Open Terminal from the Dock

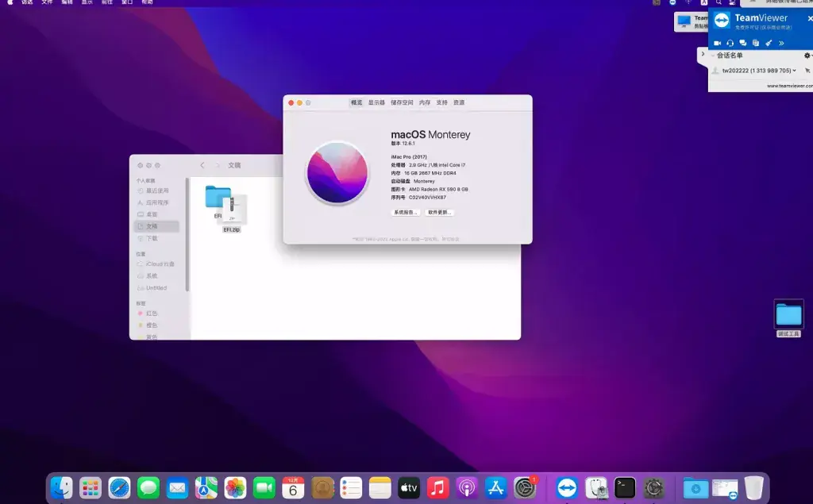pyautogui.click(x=625, y=488)
